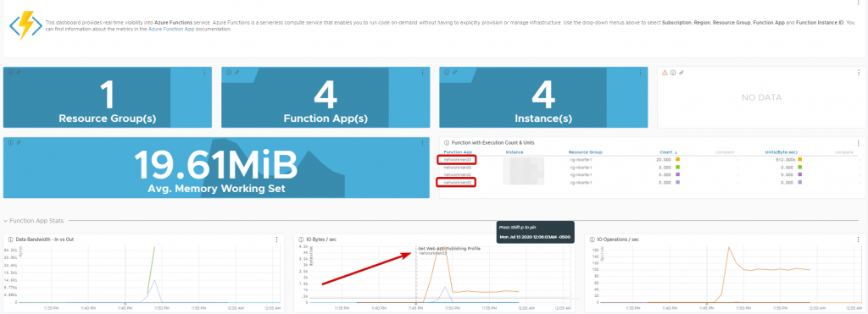868x314 pixels.
Task: Click the 20.000 count value
Action: pos(664,160)
